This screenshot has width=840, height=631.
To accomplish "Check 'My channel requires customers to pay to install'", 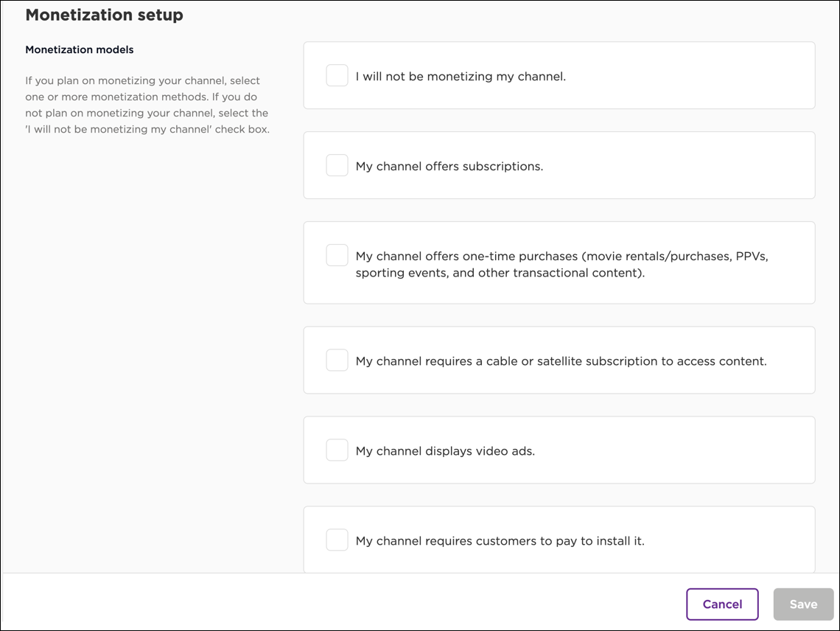I will [x=337, y=540].
